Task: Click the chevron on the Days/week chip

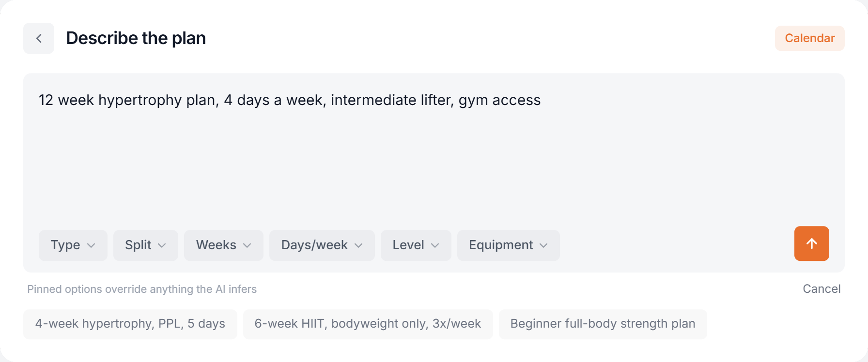Action: pyautogui.click(x=358, y=246)
